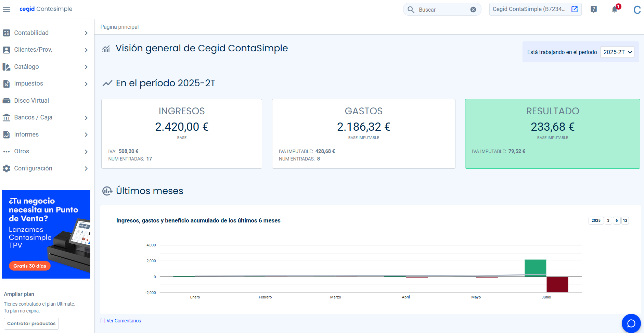The image size is (644, 333).
Task: Click the green June income bar
Action: click(536, 268)
